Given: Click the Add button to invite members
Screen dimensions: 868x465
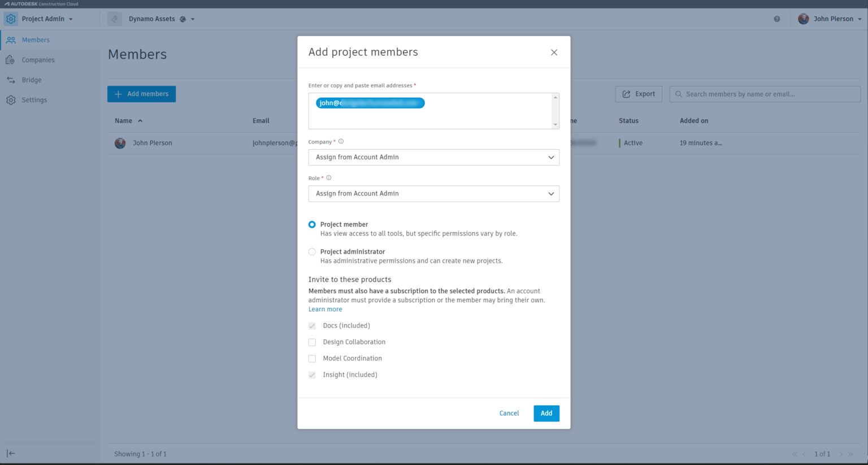Looking at the screenshot, I should pos(545,413).
